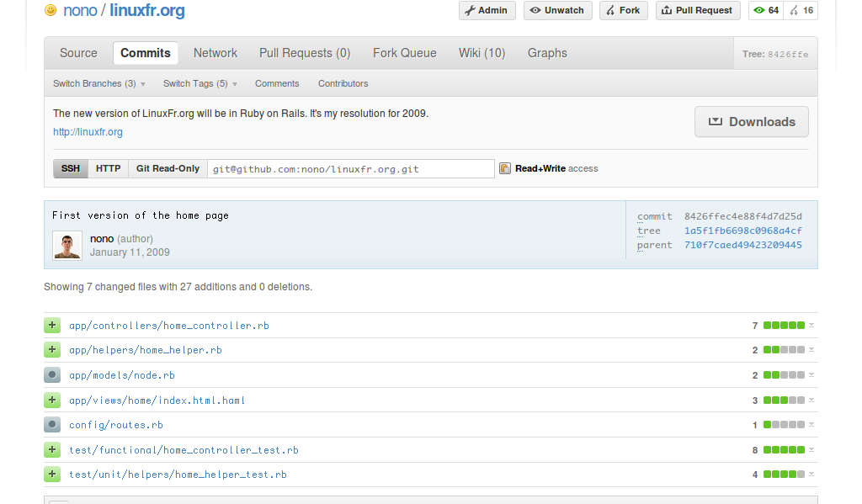862x504 pixels.
Task: Expand the Switch Tags dropdown
Action: (x=200, y=84)
